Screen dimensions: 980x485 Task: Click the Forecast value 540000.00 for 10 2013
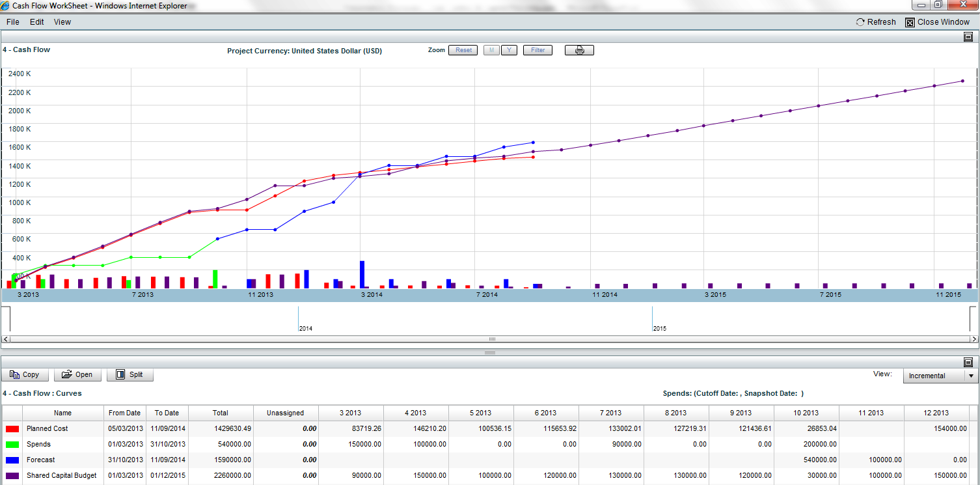pyautogui.click(x=819, y=460)
